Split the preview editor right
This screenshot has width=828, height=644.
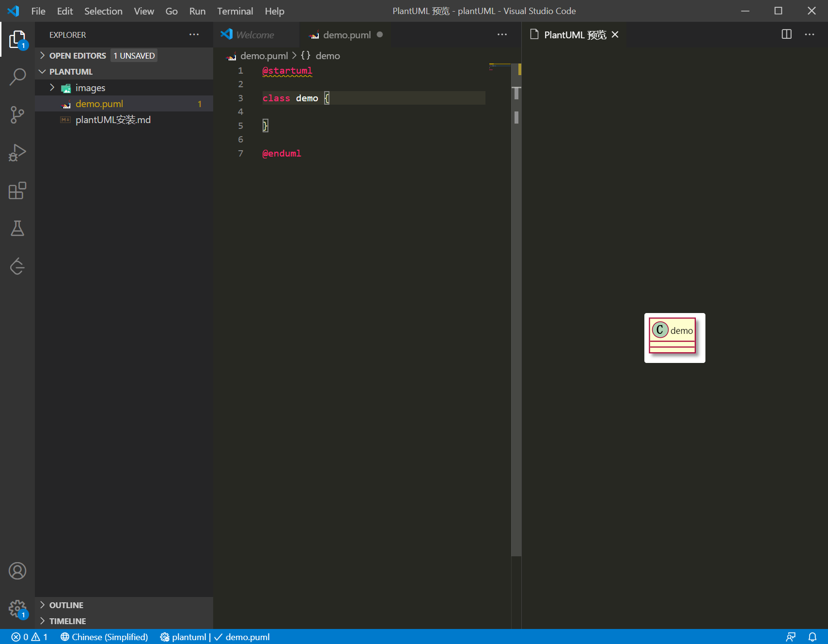coord(786,34)
